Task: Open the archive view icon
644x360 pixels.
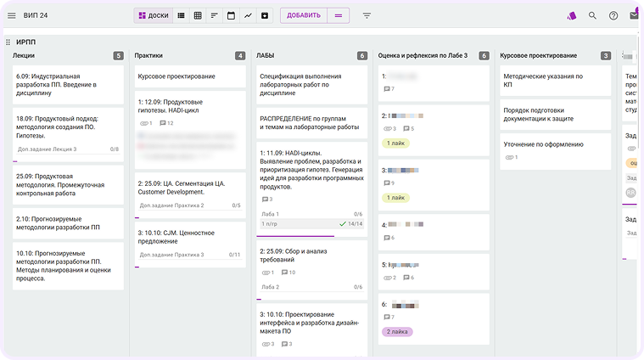Action: [x=265, y=15]
